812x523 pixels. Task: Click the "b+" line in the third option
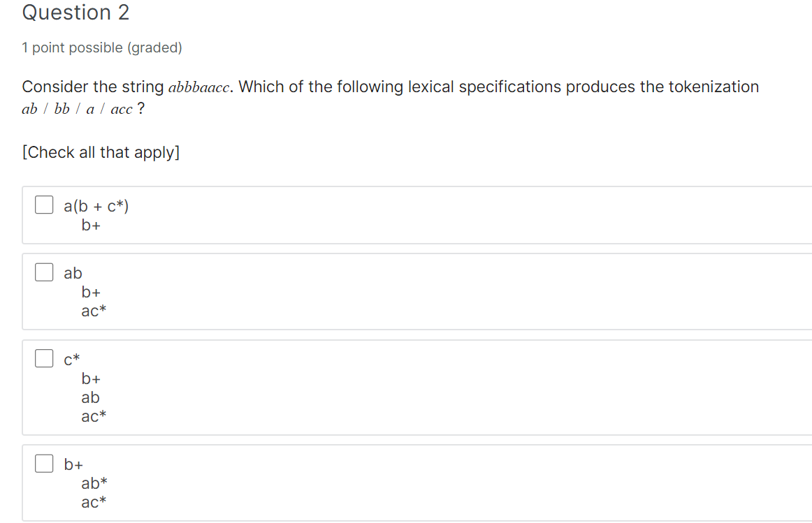click(x=91, y=378)
